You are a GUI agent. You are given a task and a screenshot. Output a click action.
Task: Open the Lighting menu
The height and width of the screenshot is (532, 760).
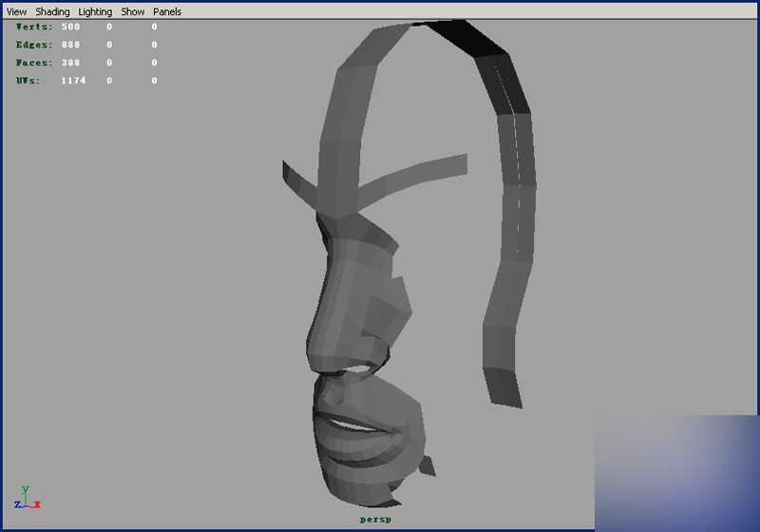95,11
